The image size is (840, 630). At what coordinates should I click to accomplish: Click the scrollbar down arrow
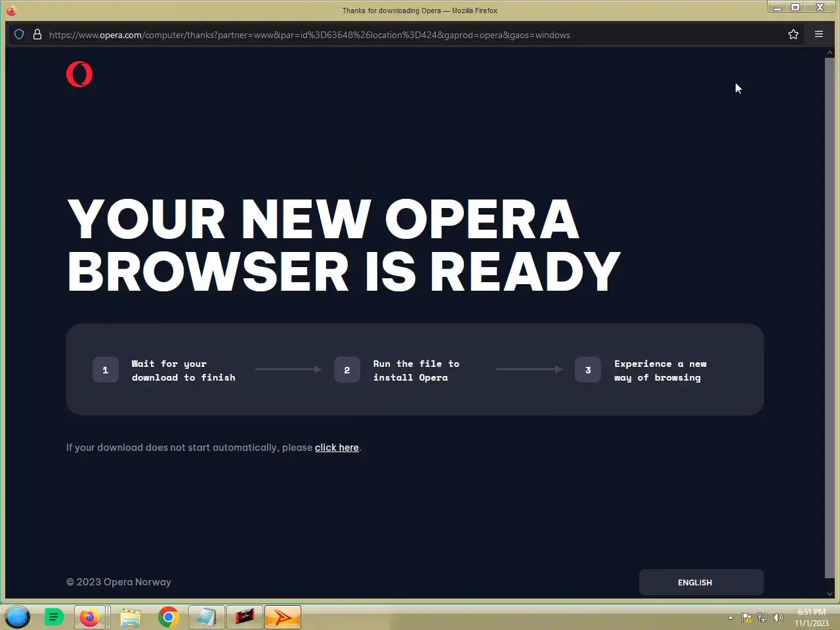829,593
